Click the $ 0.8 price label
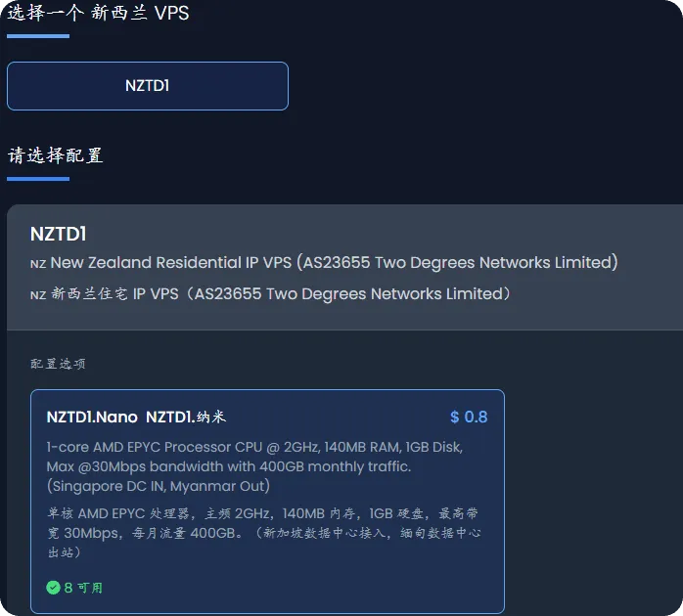The image size is (683, 616). point(469,418)
